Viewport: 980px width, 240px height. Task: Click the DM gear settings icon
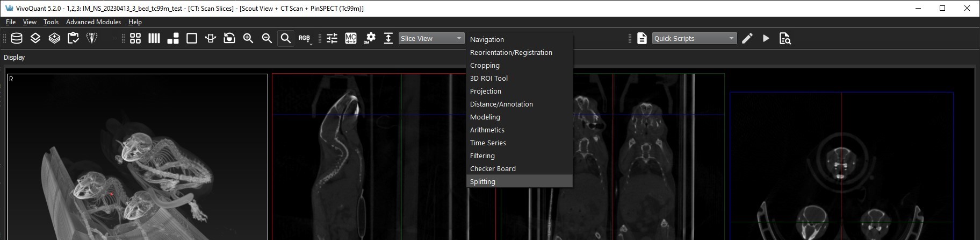[370, 38]
